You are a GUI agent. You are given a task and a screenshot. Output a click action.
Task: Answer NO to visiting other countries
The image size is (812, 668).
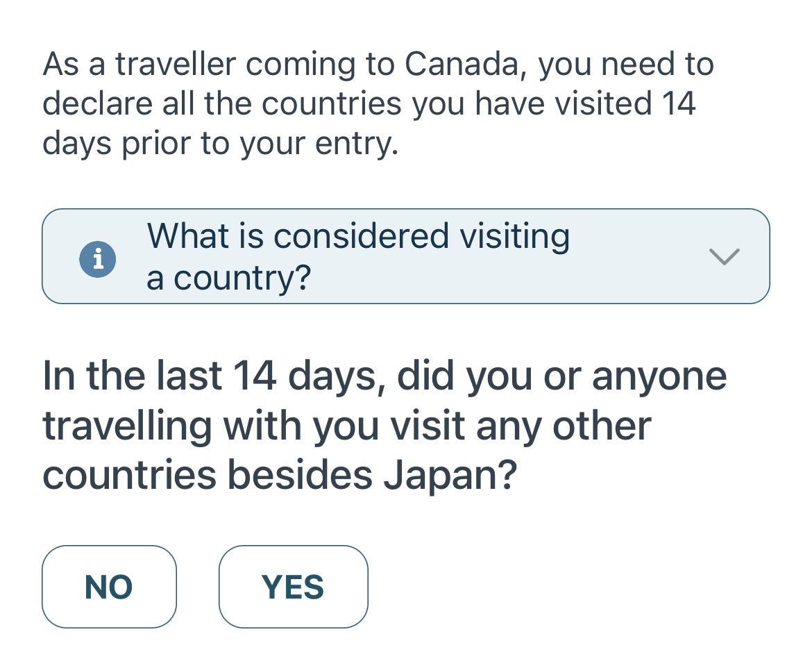[x=109, y=587]
